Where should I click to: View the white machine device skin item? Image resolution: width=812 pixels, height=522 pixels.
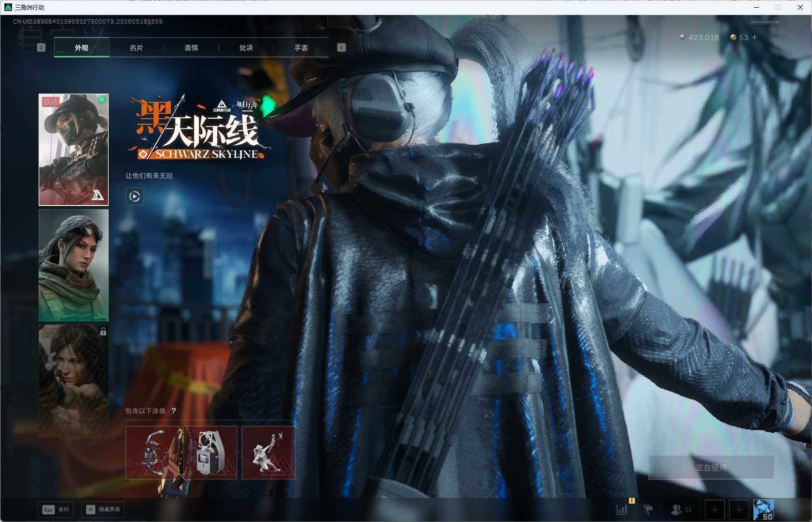[x=210, y=453]
